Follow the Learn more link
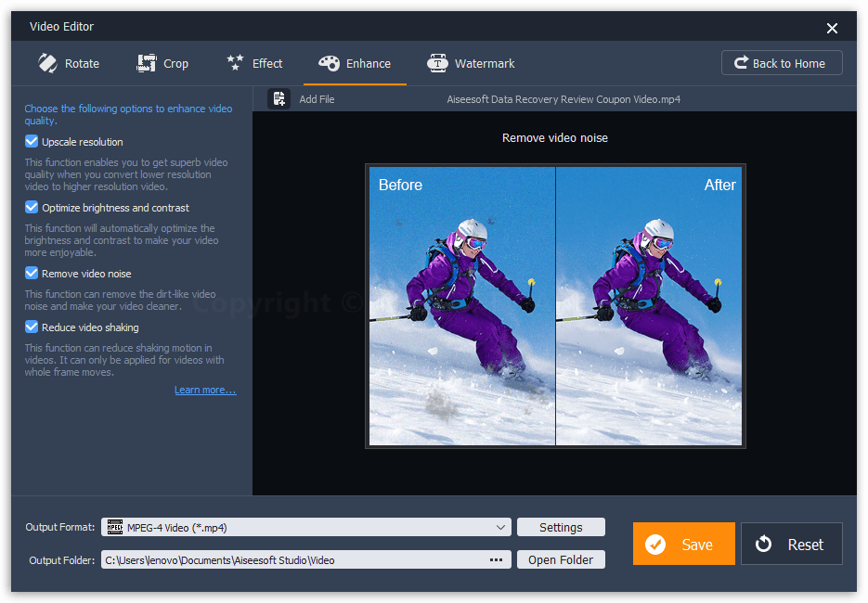The height and width of the screenshot is (603, 868). (x=205, y=390)
